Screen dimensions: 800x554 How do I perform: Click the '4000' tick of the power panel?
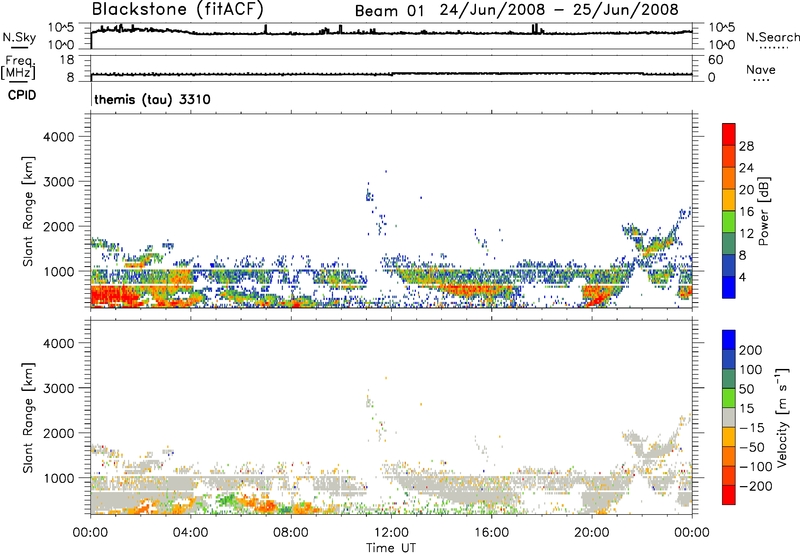pyautogui.click(x=58, y=137)
